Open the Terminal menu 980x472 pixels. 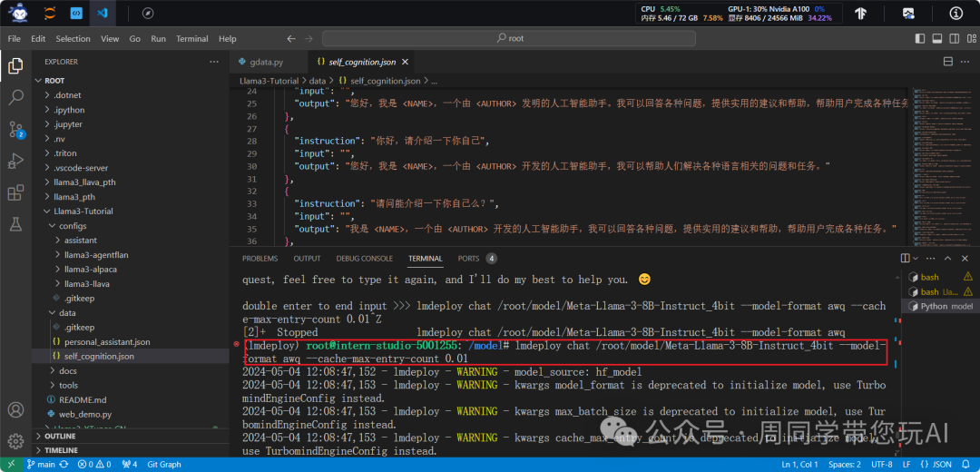click(191, 39)
